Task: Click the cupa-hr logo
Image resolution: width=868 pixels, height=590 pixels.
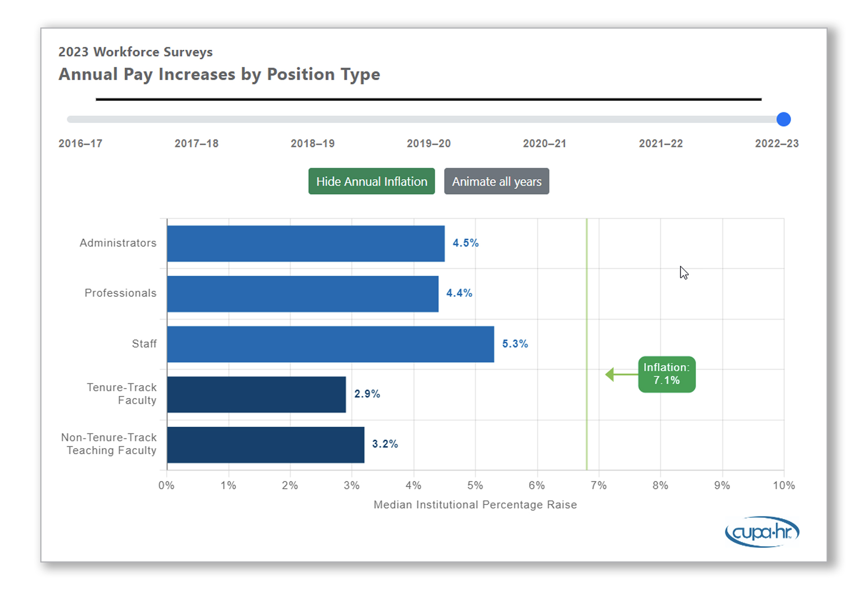Action: [x=762, y=532]
